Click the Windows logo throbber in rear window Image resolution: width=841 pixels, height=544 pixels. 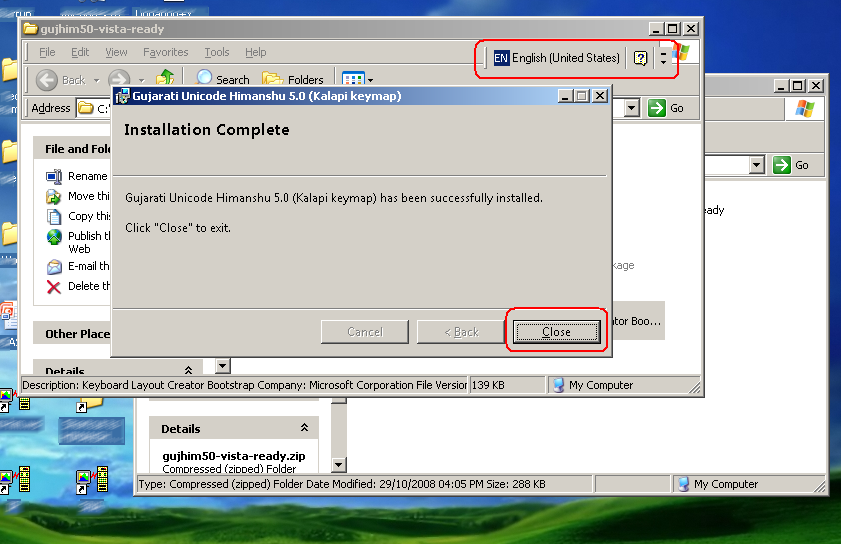[804, 109]
